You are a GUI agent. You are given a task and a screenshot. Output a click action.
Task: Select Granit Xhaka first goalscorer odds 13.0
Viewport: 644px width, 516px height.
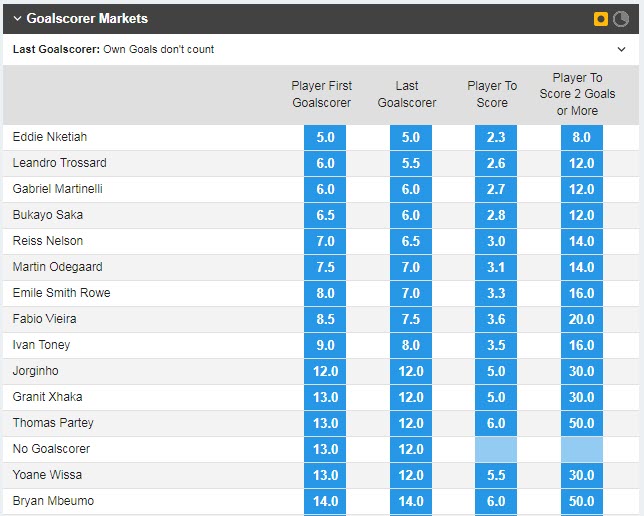[325, 397]
